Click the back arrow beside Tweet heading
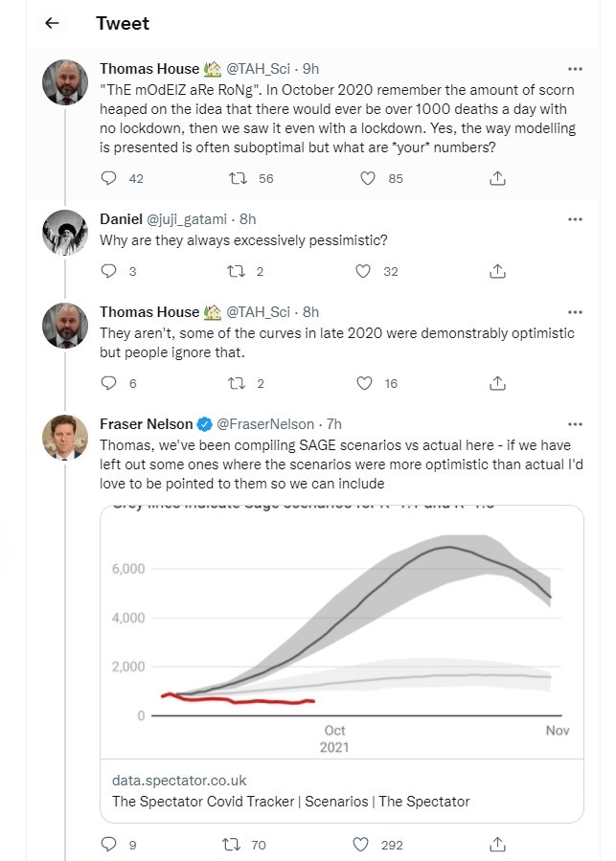The image size is (616, 861). coord(53,24)
